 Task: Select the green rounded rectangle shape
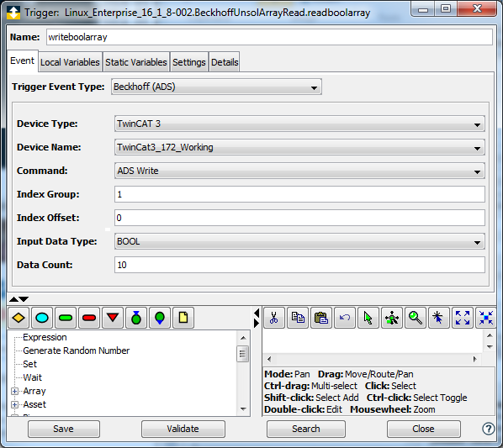66,318
